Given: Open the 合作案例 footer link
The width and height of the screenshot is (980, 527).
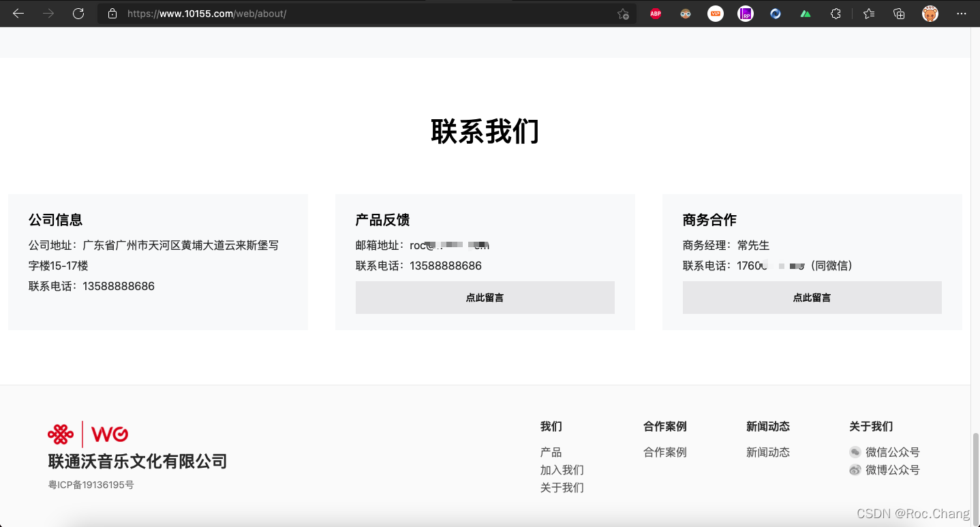Looking at the screenshot, I should point(665,452).
